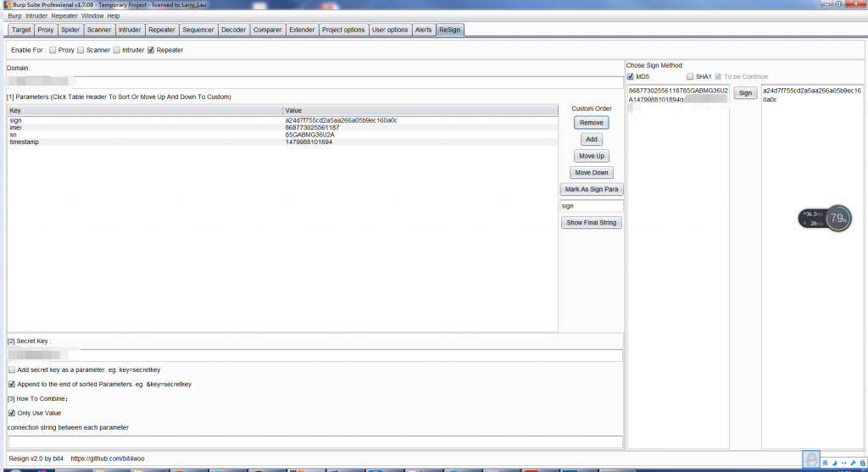Click the Move Down button

[x=591, y=172]
